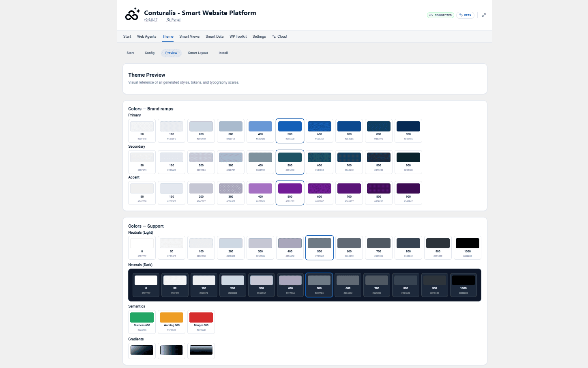
Task: Click the BETA badge
Action: tap(465, 15)
